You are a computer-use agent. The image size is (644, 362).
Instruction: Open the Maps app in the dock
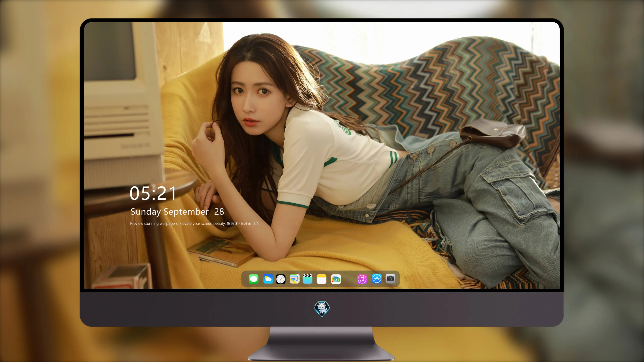(x=294, y=279)
